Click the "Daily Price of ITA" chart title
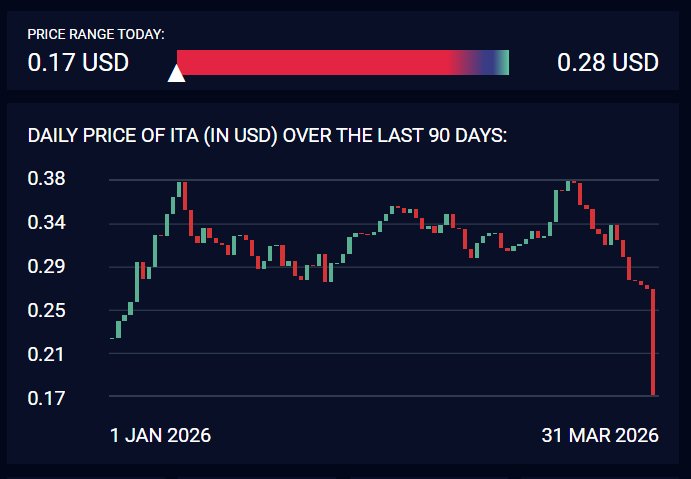 pyautogui.click(x=267, y=135)
